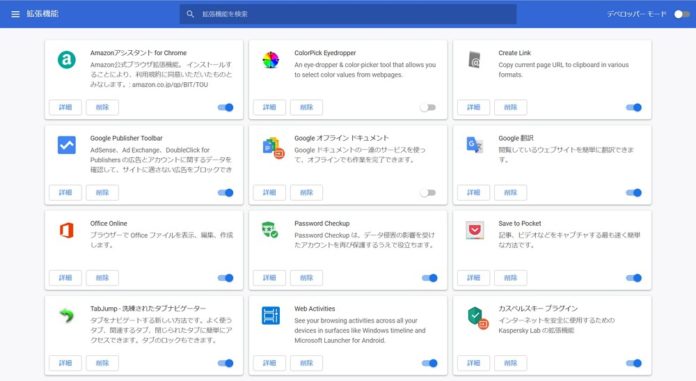Screen dimensions: 696x381
Task: Click the Web Activities icon
Action: [x=270, y=316]
